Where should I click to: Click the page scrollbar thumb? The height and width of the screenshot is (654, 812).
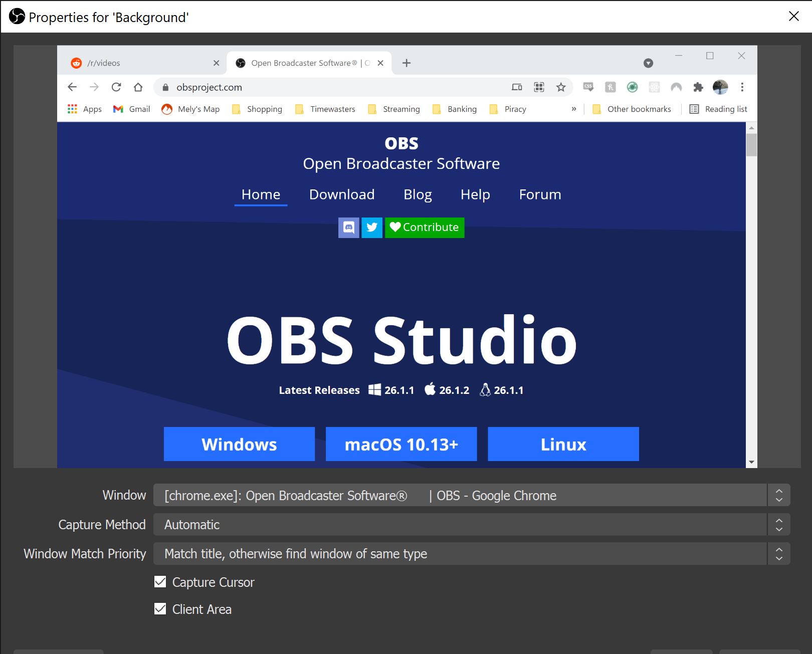coord(751,145)
